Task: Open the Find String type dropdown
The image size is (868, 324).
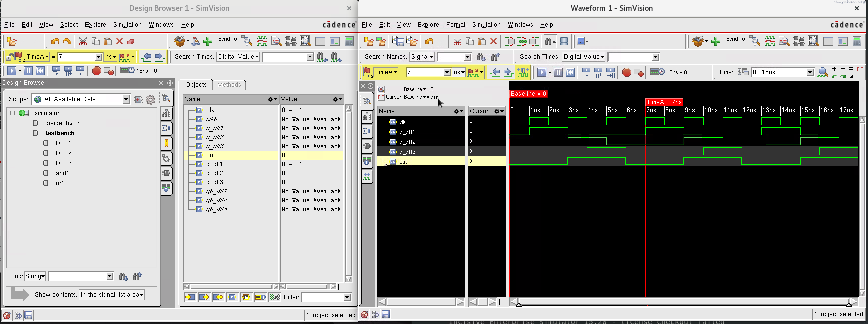Action: tap(35, 276)
